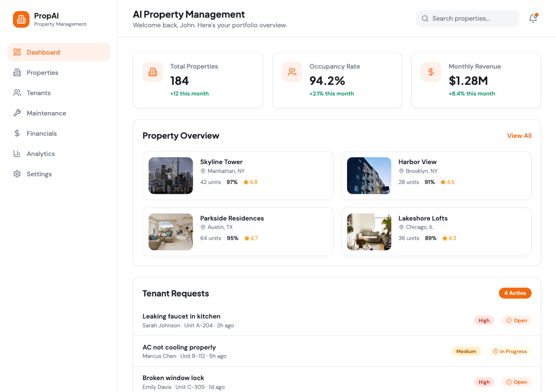Select the Analytics chart icon
Viewport: 556px width, 392px height.
17,154
